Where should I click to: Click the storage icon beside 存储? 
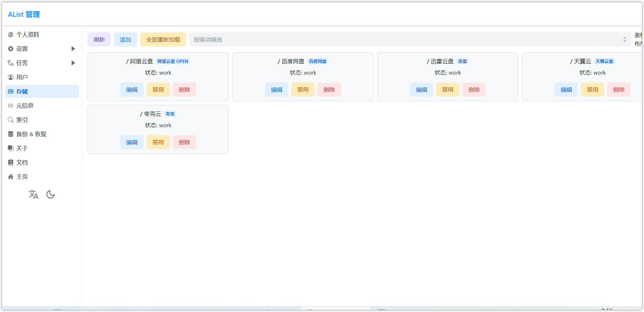click(x=11, y=91)
